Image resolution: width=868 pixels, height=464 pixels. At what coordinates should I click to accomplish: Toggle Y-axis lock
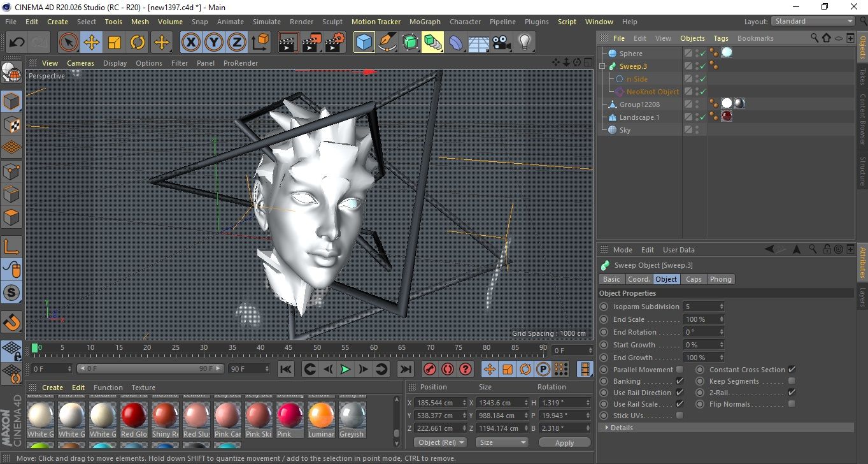214,43
